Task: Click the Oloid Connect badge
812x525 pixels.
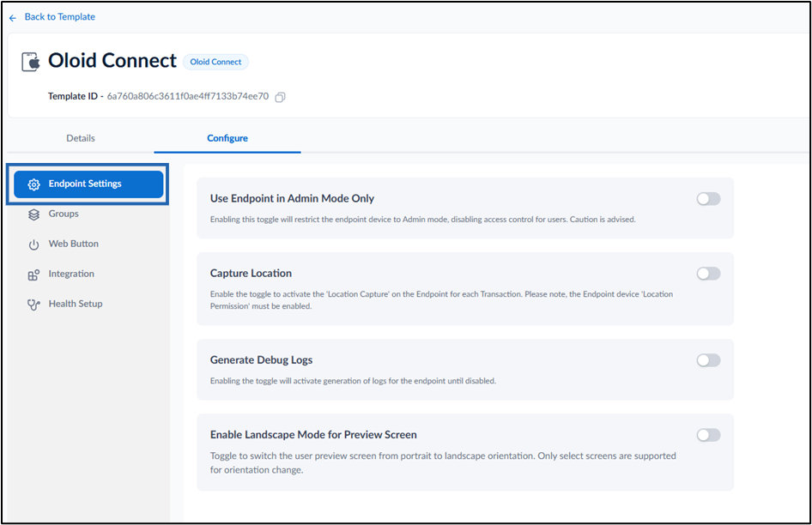Action: [215, 62]
